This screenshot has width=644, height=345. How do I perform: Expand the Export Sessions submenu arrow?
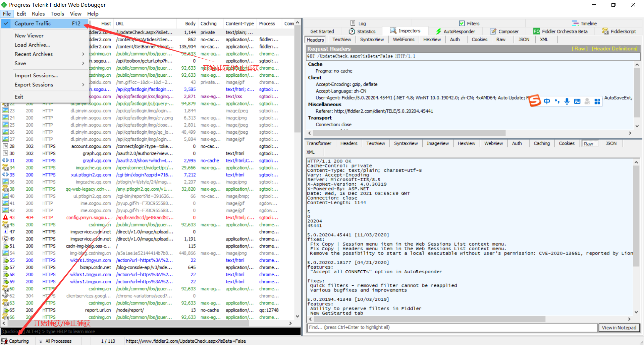click(x=83, y=85)
